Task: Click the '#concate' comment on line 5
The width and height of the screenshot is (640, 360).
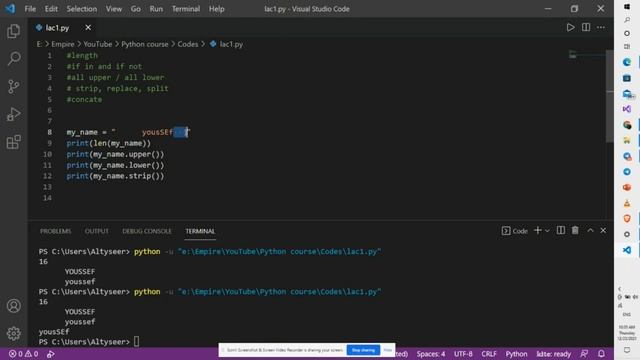Action: pyautogui.click(x=84, y=99)
